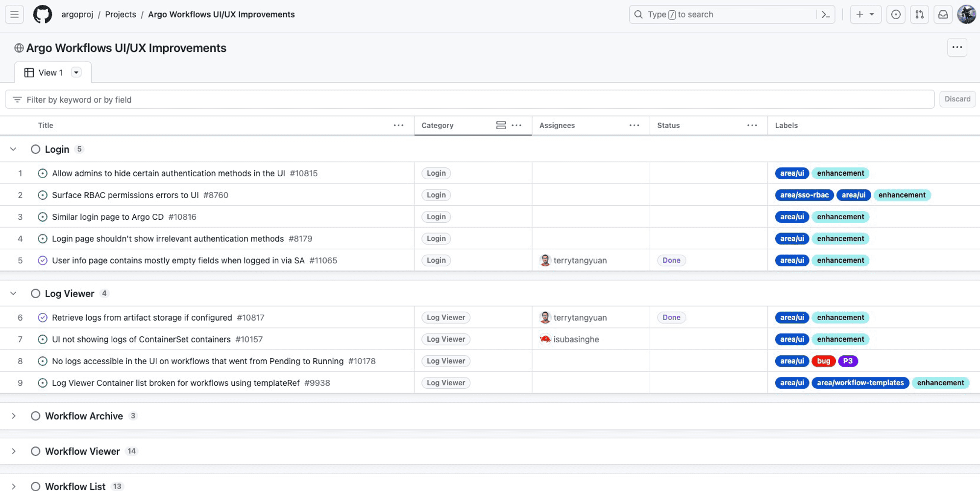Open the argoproj breadcrumb link
The width and height of the screenshot is (980, 491).
pyautogui.click(x=77, y=15)
